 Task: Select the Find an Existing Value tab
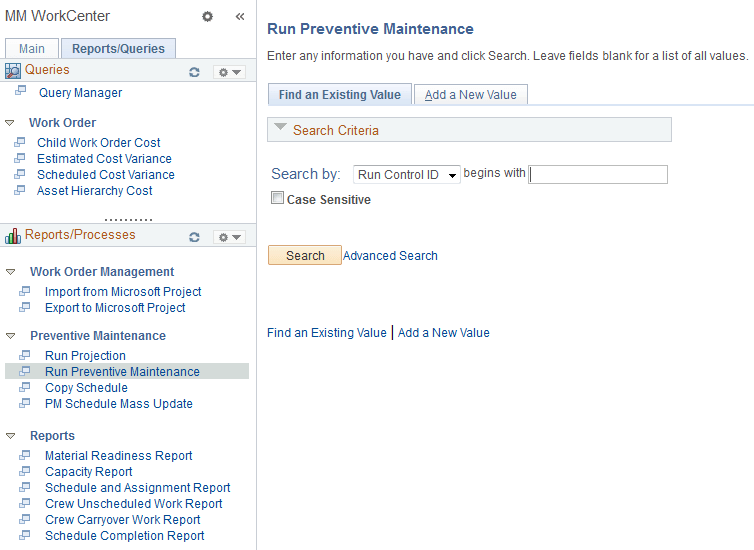pyautogui.click(x=339, y=95)
